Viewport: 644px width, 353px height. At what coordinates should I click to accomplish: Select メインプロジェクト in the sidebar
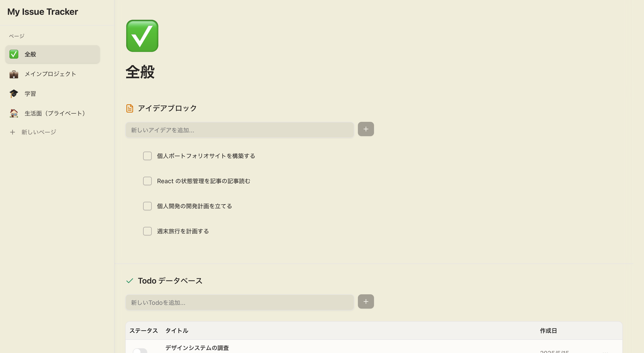[50, 74]
